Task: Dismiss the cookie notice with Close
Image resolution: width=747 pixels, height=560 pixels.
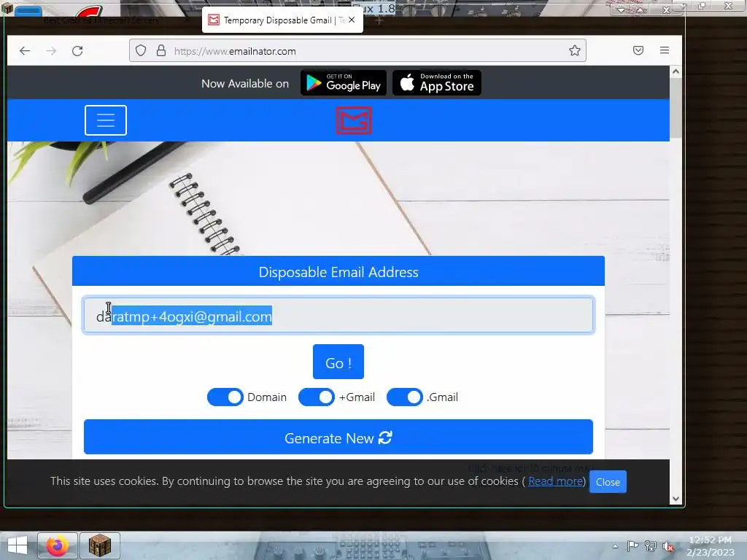Action: (x=608, y=482)
